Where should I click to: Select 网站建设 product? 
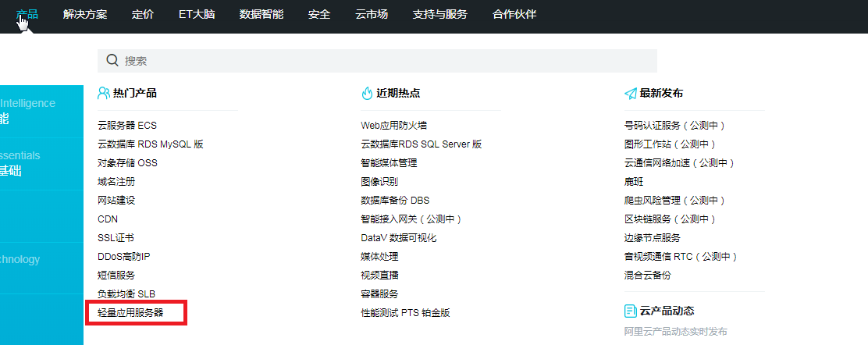tap(116, 201)
